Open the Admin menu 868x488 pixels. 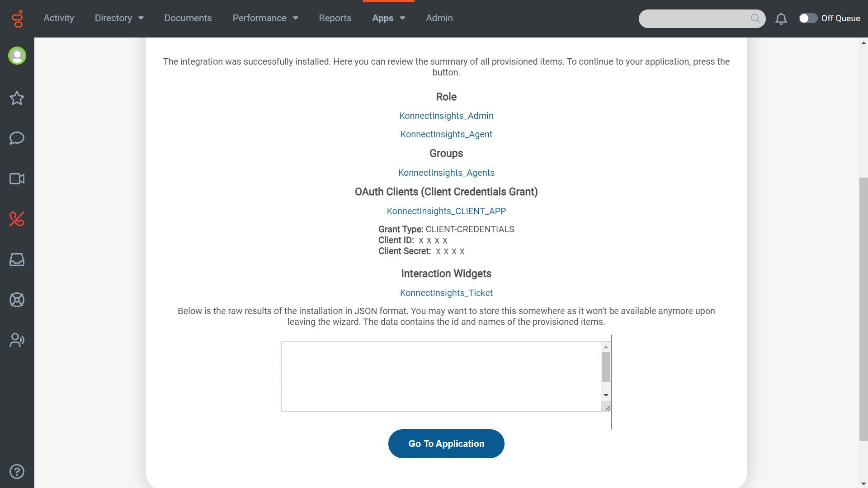pos(439,19)
